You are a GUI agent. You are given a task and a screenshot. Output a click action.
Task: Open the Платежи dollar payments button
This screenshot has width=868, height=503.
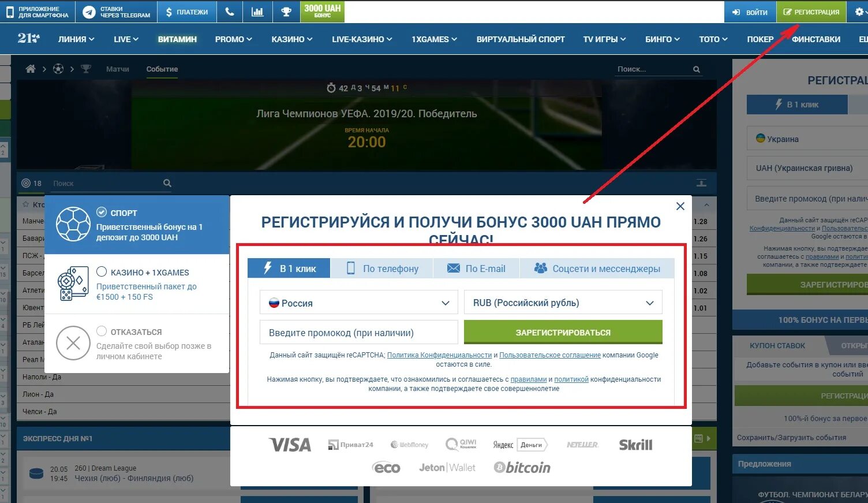(x=186, y=12)
